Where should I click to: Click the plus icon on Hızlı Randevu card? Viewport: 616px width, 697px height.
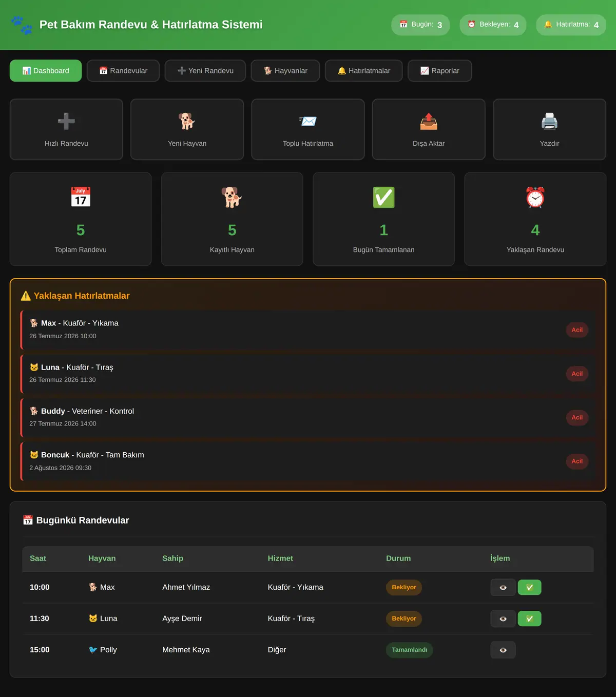[x=66, y=122]
